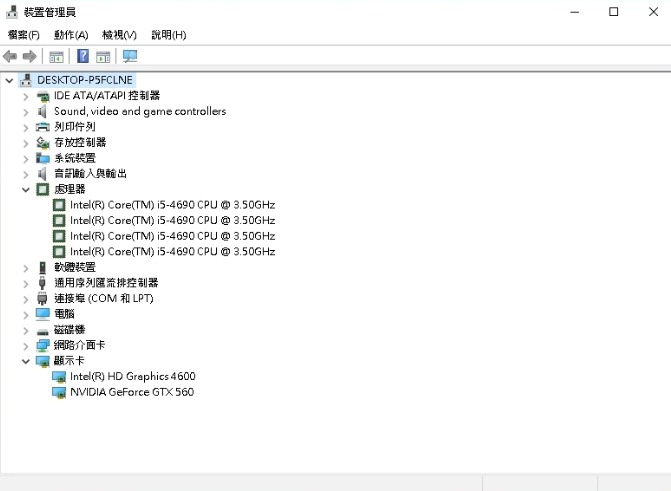Viewport: 671px width, 491px height.
Task: Collapse the DESKTOP-P5FCLNE root node
Action: (x=9, y=80)
